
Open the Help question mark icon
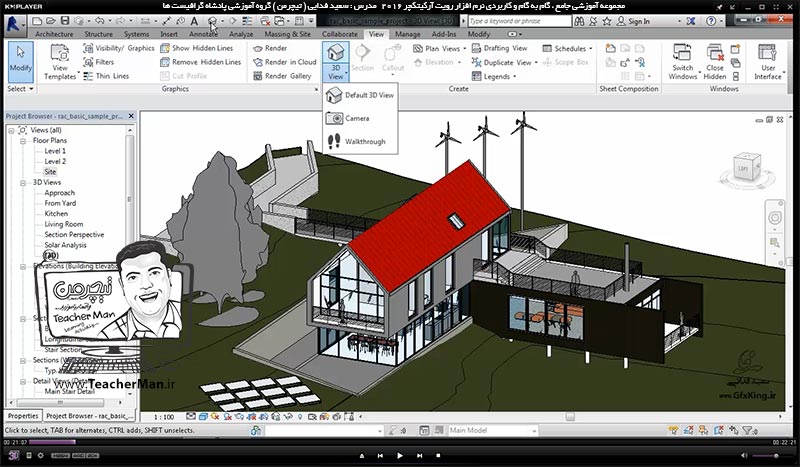[x=711, y=21]
